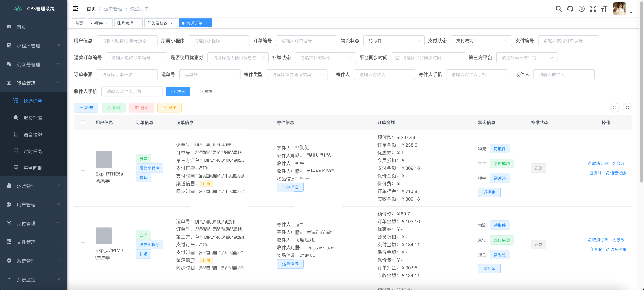This screenshot has width=644, height=290.
Task: Click the Exp_PTHE5a user avatar thumbnail
Action: [x=104, y=159]
